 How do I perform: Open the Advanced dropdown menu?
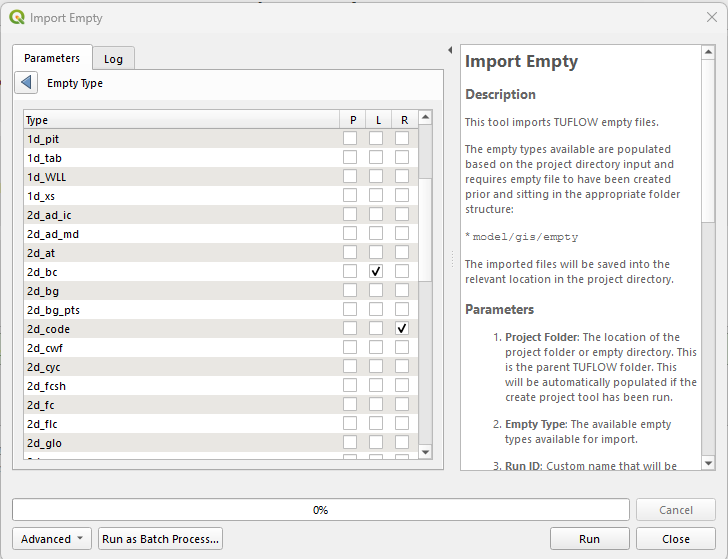pos(52,539)
